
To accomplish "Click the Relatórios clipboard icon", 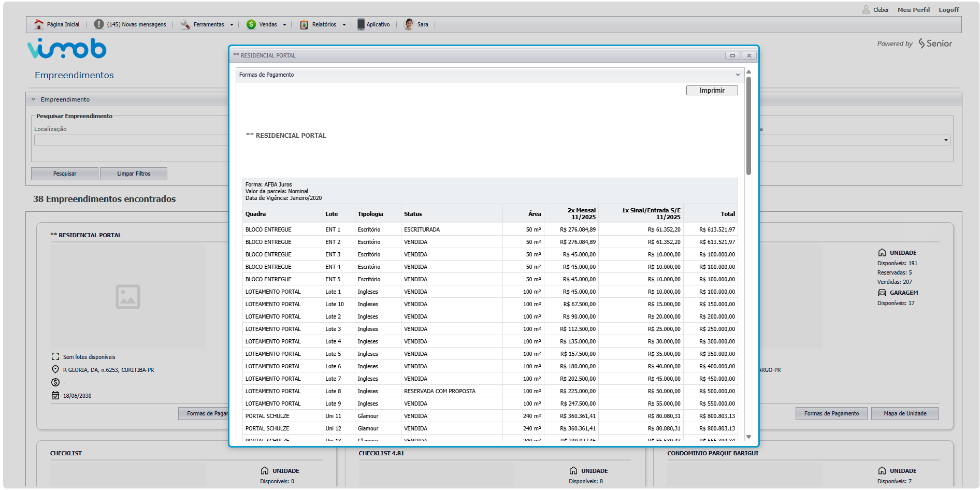I will click(304, 24).
